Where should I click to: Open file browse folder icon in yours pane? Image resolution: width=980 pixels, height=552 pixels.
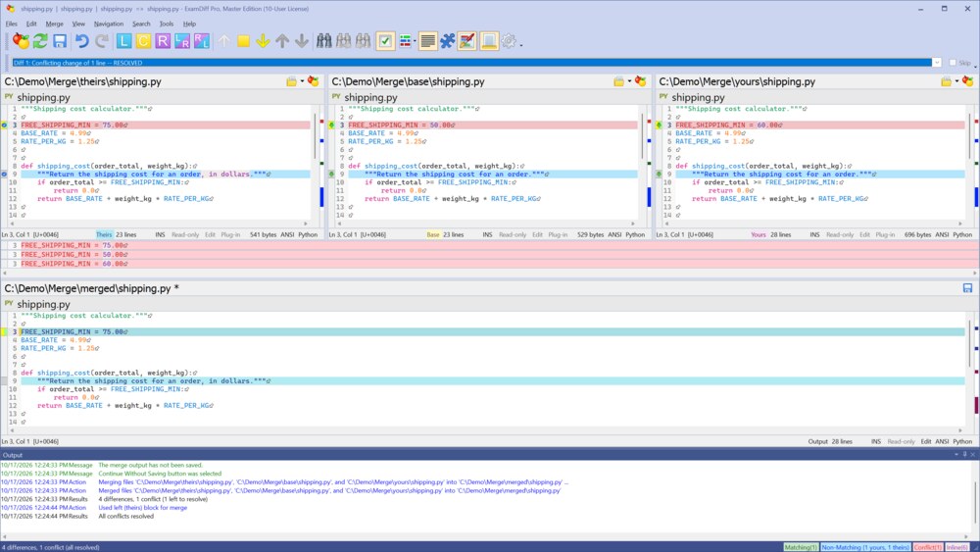point(947,82)
